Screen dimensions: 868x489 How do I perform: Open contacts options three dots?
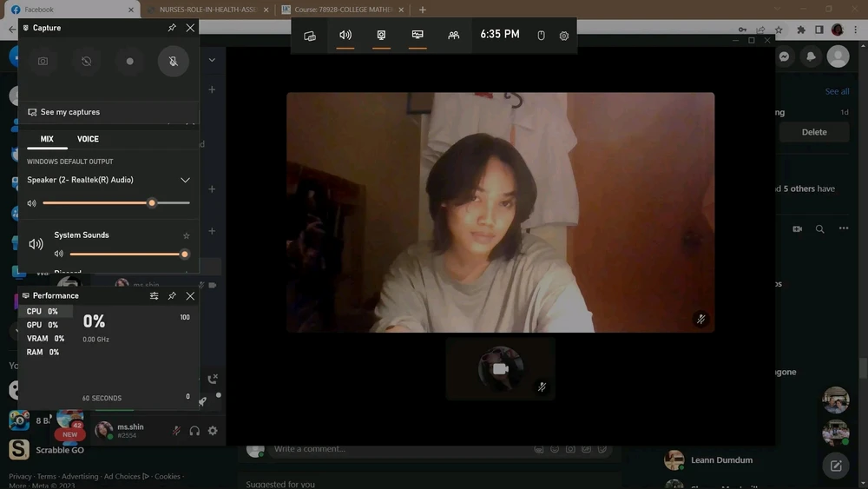tap(844, 228)
